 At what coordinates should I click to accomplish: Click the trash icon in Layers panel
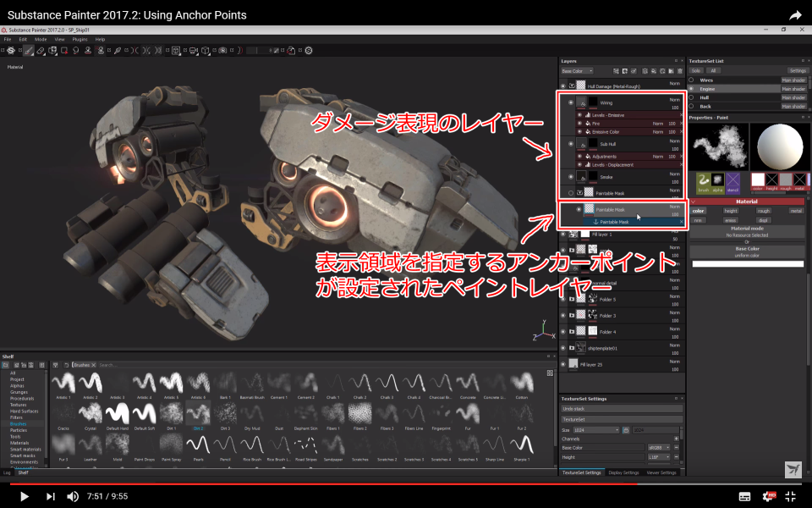pos(680,71)
